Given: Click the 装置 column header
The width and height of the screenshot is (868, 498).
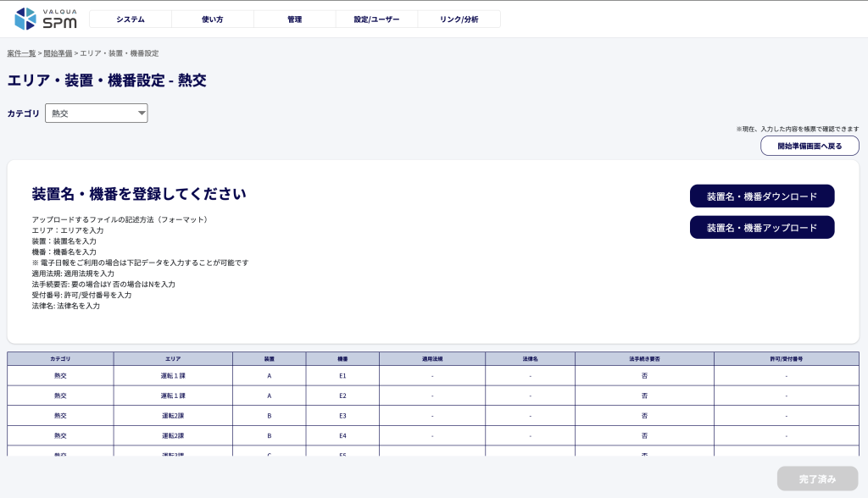Looking at the screenshot, I should [x=269, y=359].
